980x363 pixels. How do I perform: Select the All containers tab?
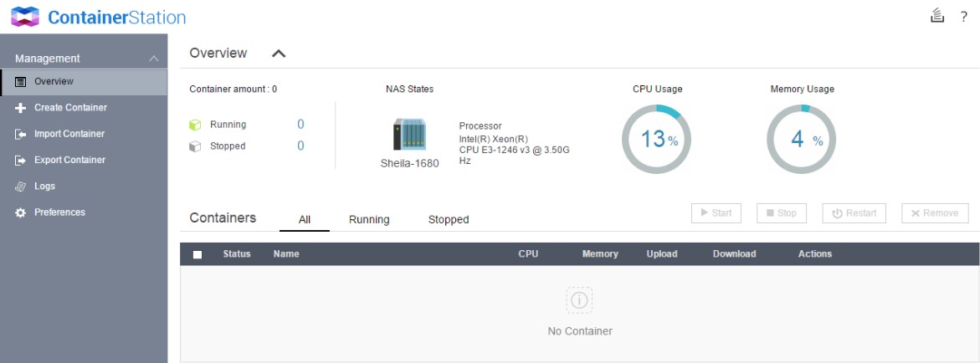[x=305, y=219]
